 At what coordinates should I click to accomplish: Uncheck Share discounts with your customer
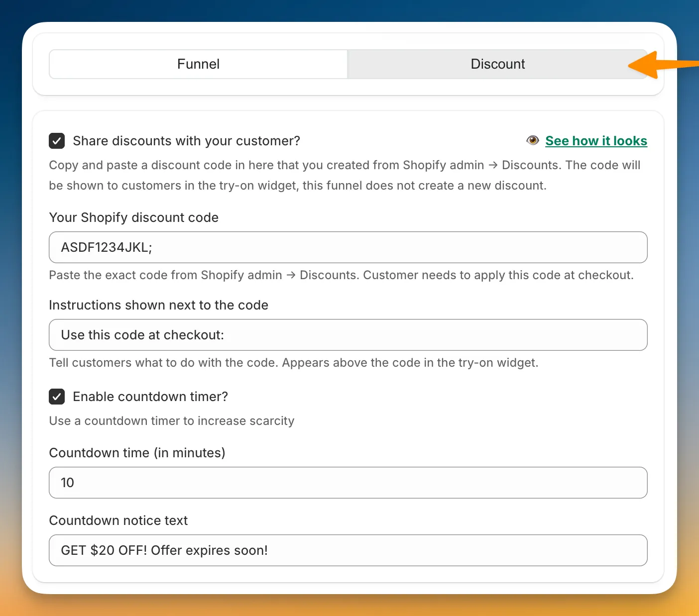coord(57,141)
